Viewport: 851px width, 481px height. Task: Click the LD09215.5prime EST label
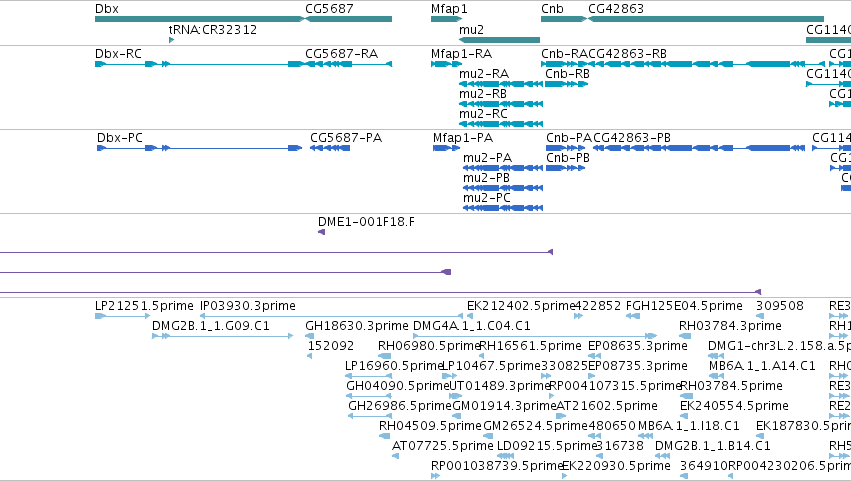[x=547, y=447]
